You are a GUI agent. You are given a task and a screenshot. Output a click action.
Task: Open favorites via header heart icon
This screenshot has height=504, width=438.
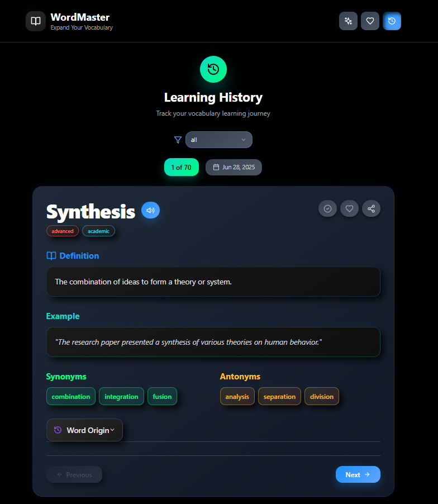[370, 21]
